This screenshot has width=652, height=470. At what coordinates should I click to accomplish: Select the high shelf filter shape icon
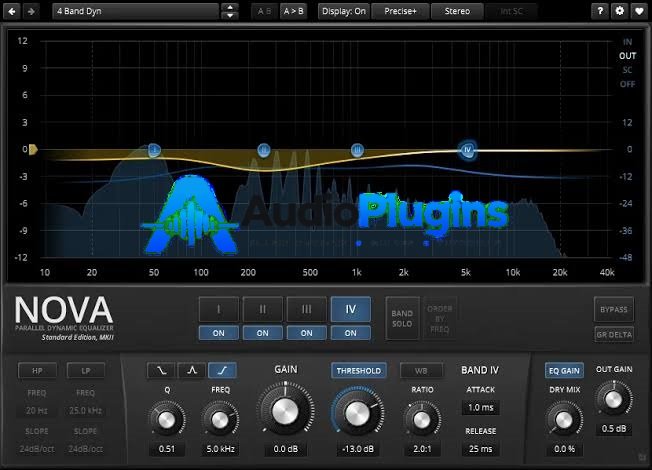click(222, 370)
